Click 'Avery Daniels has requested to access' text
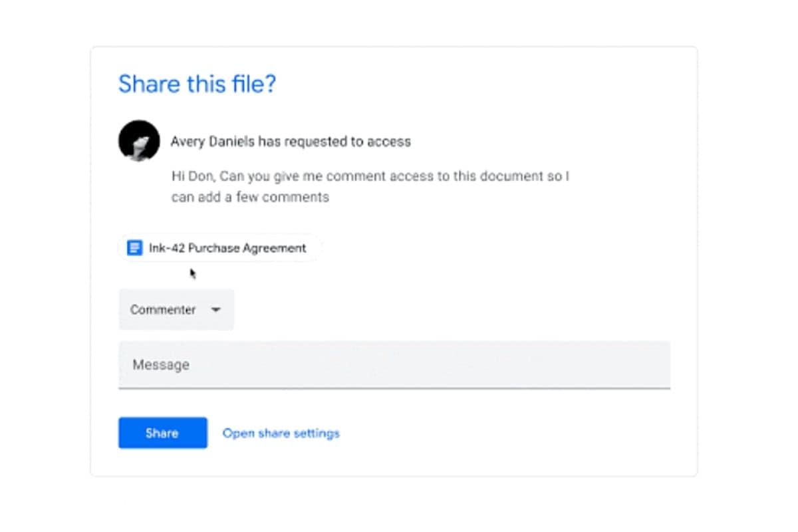798x532 pixels. pos(291,141)
